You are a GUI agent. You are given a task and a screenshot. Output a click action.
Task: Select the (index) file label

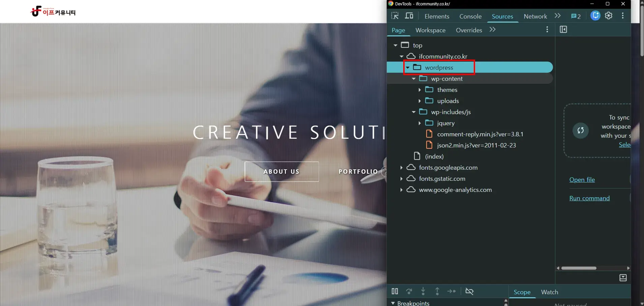[x=434, y=156]
